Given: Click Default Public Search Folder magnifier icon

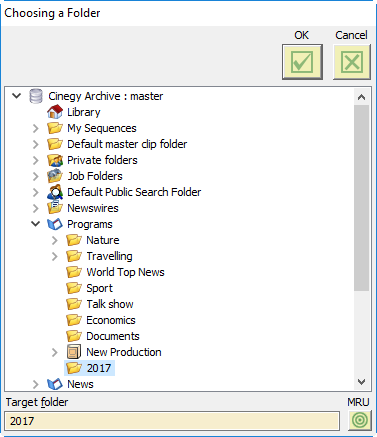Looking at the screenshot, I should point(55,192).
